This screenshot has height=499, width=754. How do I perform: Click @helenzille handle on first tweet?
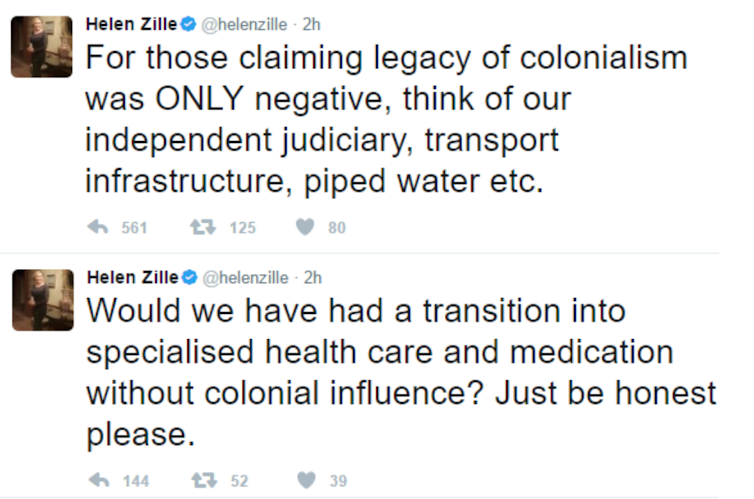[x=244, y=23]
